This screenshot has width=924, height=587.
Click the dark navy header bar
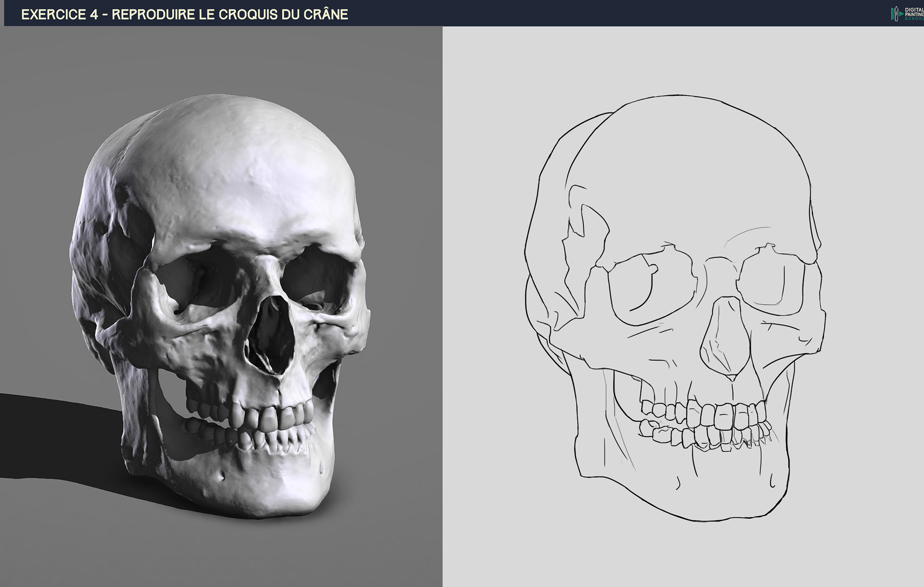(588, 13)
